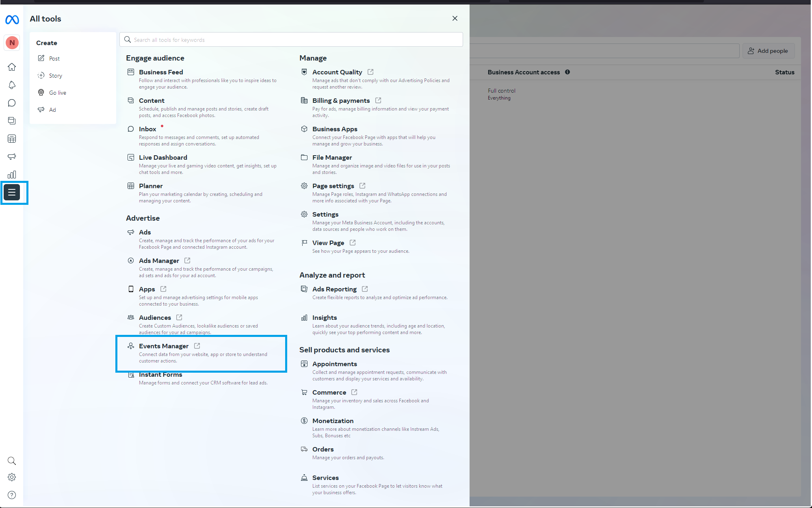Image resolution: width=812 pixels, height=508 pixels.
Task: Open Ads Manager link
Action: click(159, 261)
